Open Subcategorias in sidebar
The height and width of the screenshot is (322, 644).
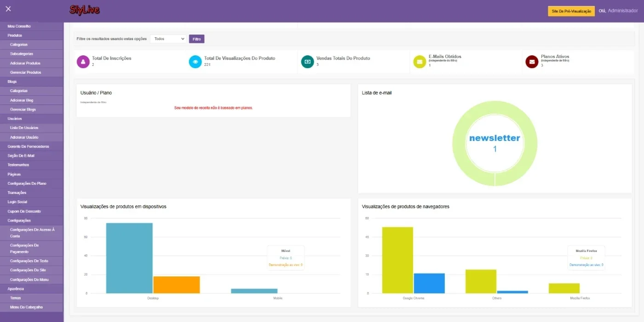(x=31, y=54)
